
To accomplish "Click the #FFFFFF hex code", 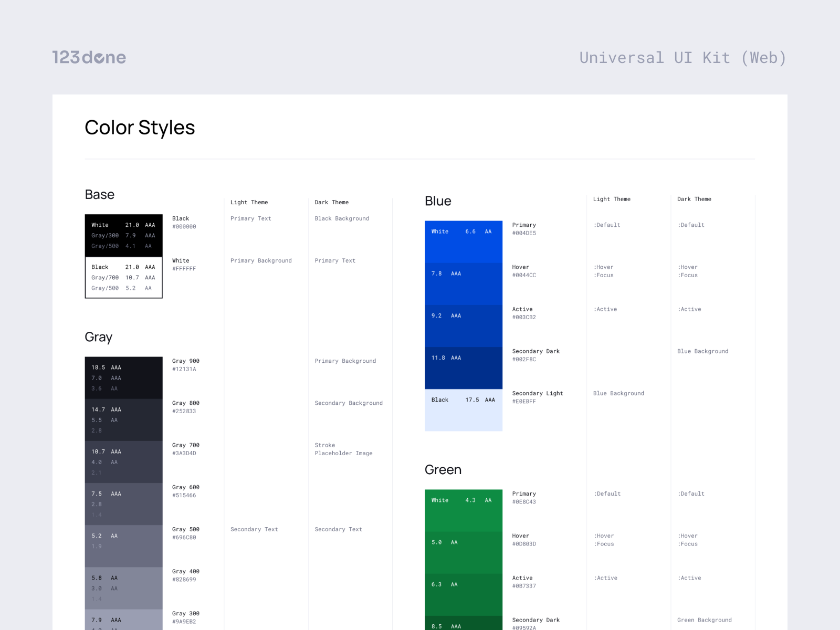I will click(x=184, y=269).
